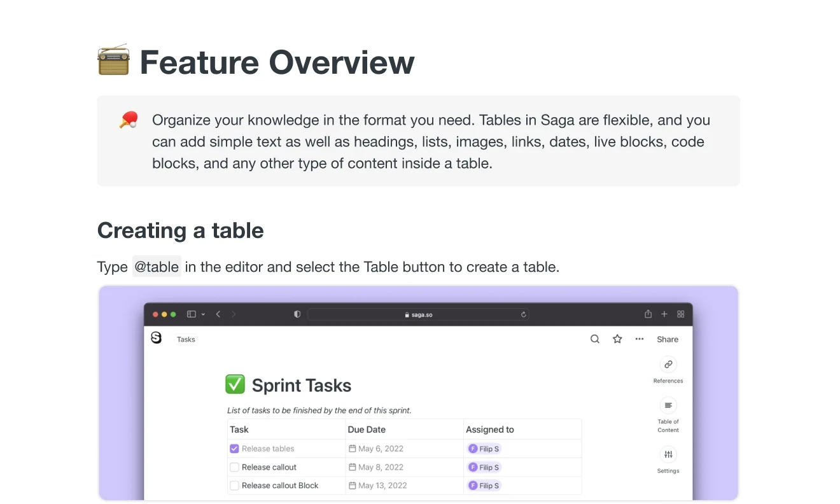Click the saga.so address bar
This screenshot has width=840, height=504.
pos(418,314)
